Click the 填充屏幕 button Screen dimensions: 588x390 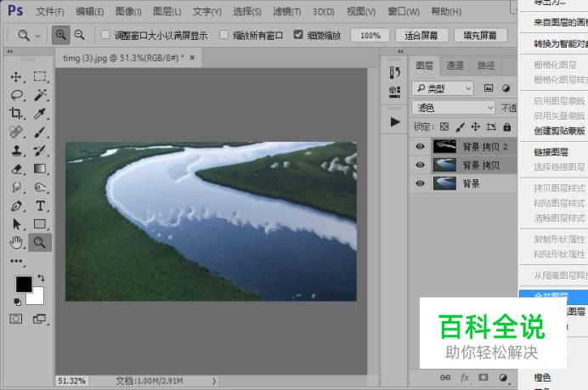[480, 36]
